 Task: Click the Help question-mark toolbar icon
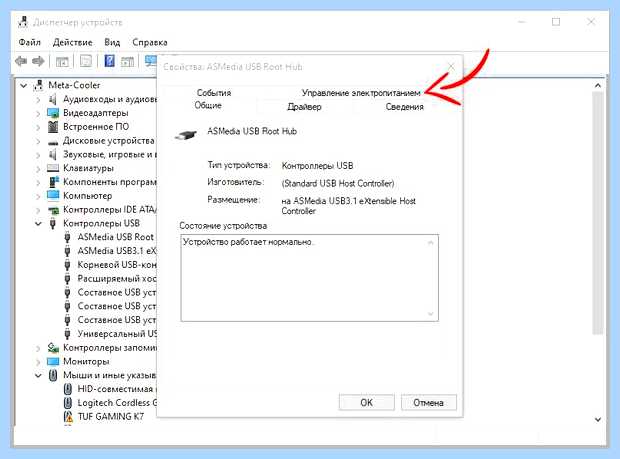point(110,61)
